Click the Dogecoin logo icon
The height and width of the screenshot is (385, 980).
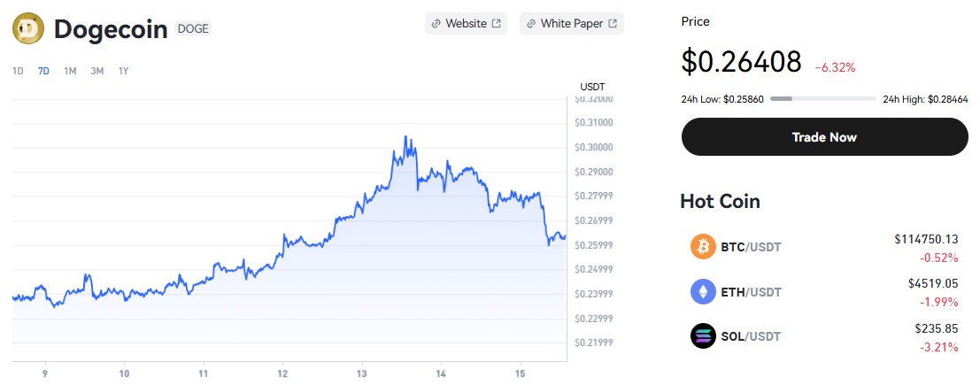pos(28,28)
